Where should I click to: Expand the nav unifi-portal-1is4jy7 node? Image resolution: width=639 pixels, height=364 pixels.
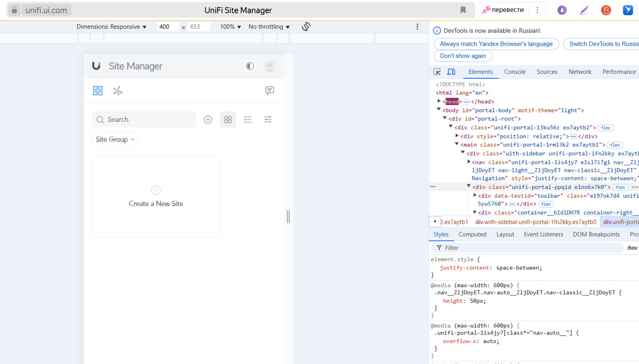[x=469, y=162]
